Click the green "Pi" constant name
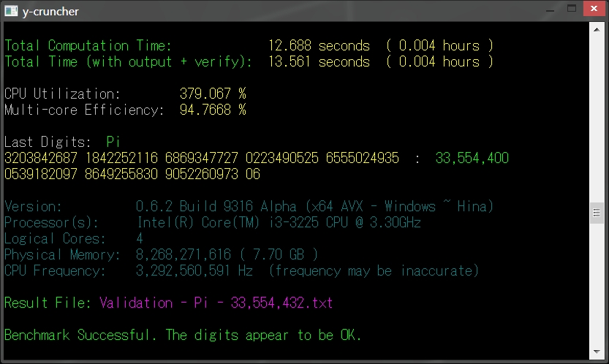 pos(113,143)
